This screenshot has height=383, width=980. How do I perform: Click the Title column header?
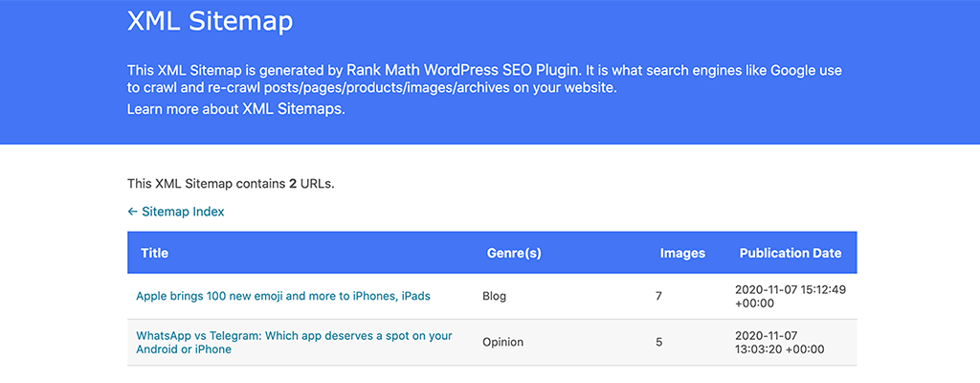pyautogui.click(x=154, y=254)
